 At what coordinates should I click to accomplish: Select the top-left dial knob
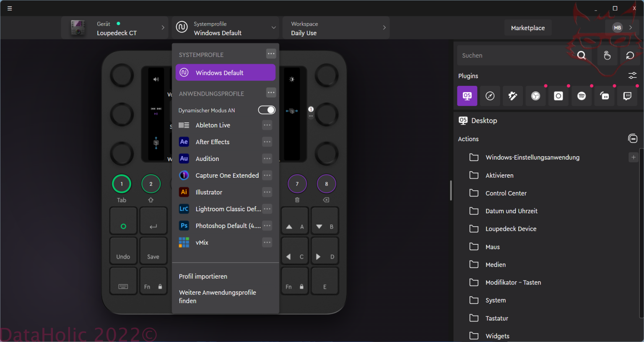122,75
